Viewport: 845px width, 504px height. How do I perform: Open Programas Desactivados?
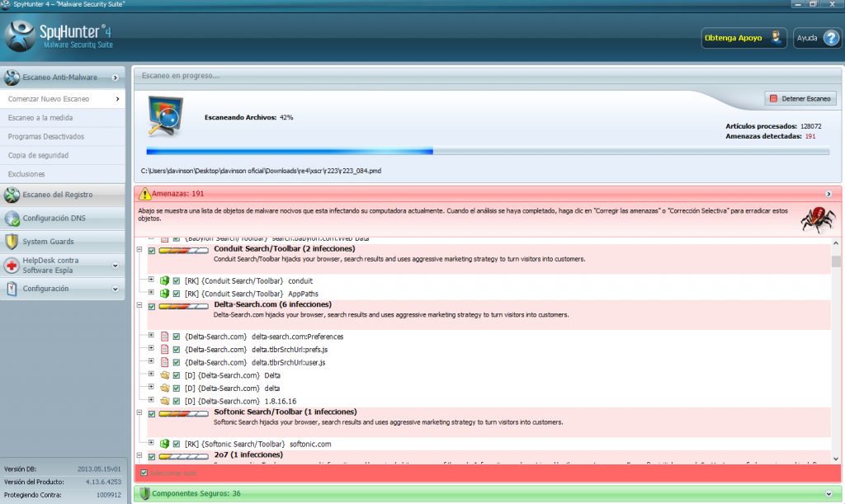(x=63, y=137)
